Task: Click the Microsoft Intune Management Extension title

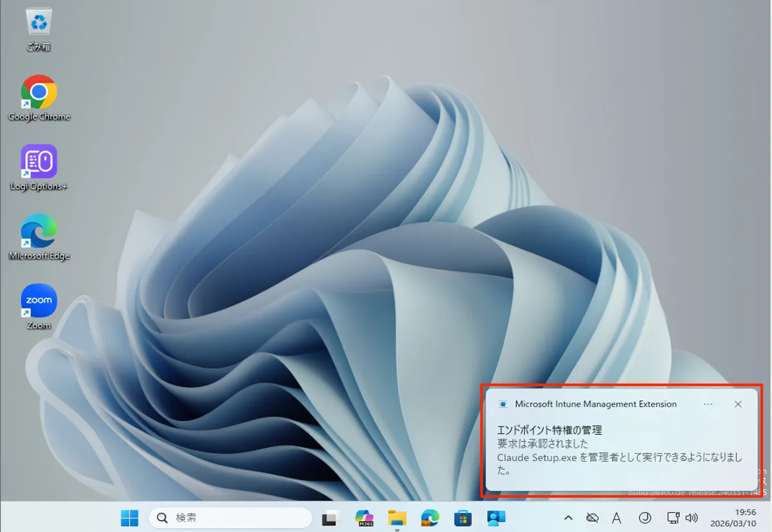Action: click(x=596, y=404)
